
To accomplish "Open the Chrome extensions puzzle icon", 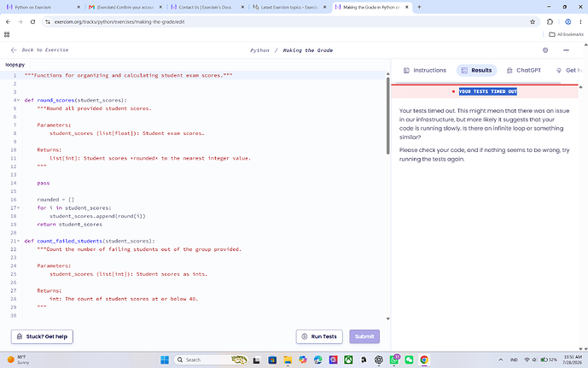I will pyautogui.click(x=550, y=21).
